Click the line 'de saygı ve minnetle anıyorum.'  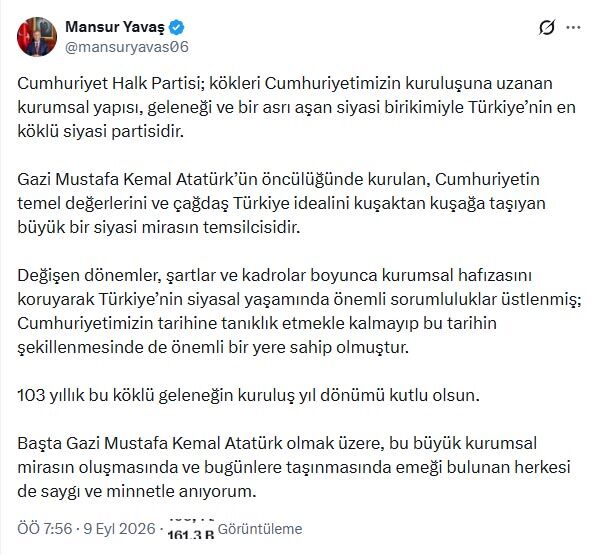pos(137,491)
